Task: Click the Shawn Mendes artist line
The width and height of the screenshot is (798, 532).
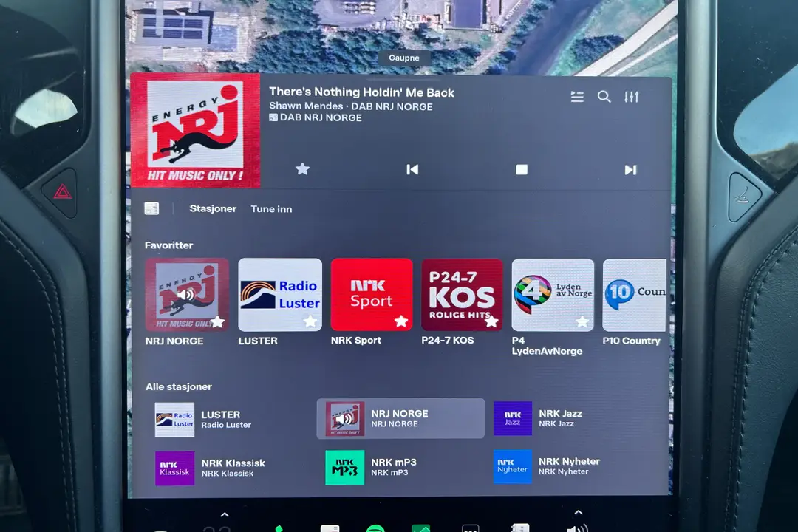Action: pos(351,106)
